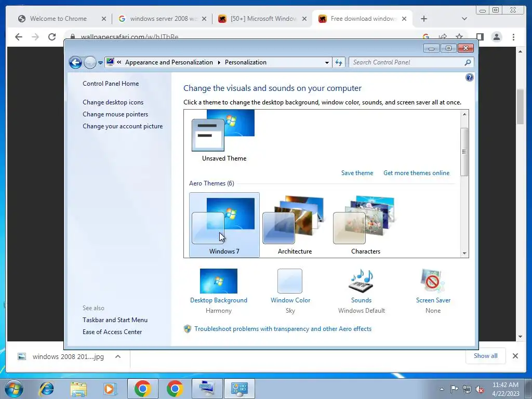Click the Control Panel forward arrow button
This screenshot has height=399, width=532.
(90, 62)
